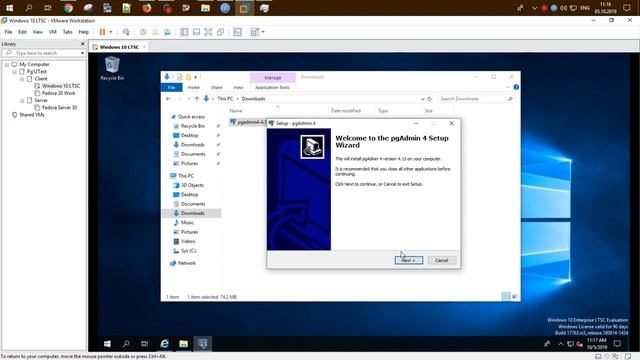This screenshot has height=360, width=640.
Task: Open Internet Explorer from guest taskbar
Action: coord(164,344)
